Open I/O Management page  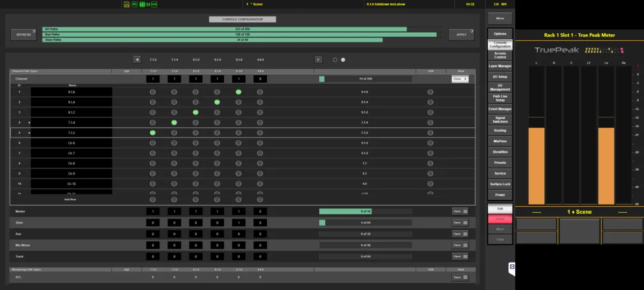(x=500, y=88)
